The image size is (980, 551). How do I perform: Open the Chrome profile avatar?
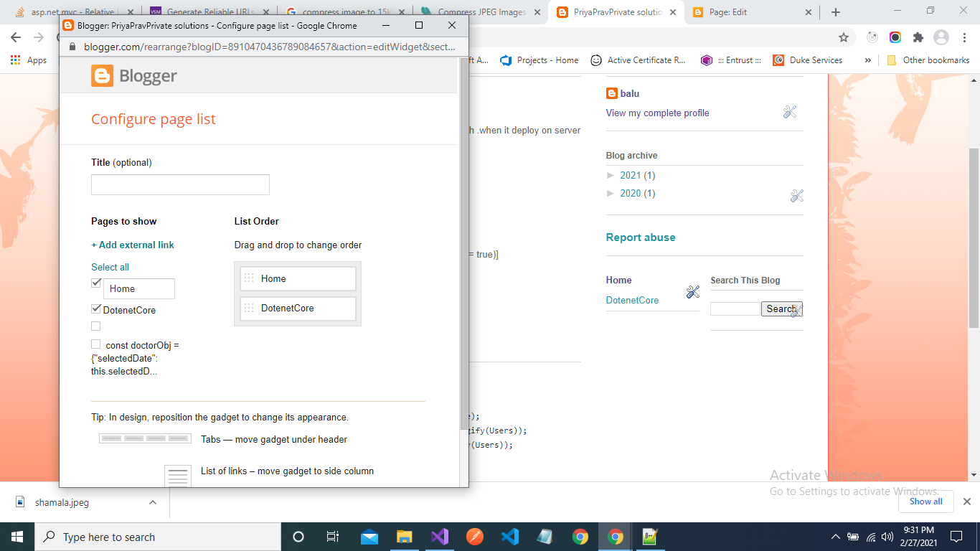pyautogui.click(x=941, y=37)
